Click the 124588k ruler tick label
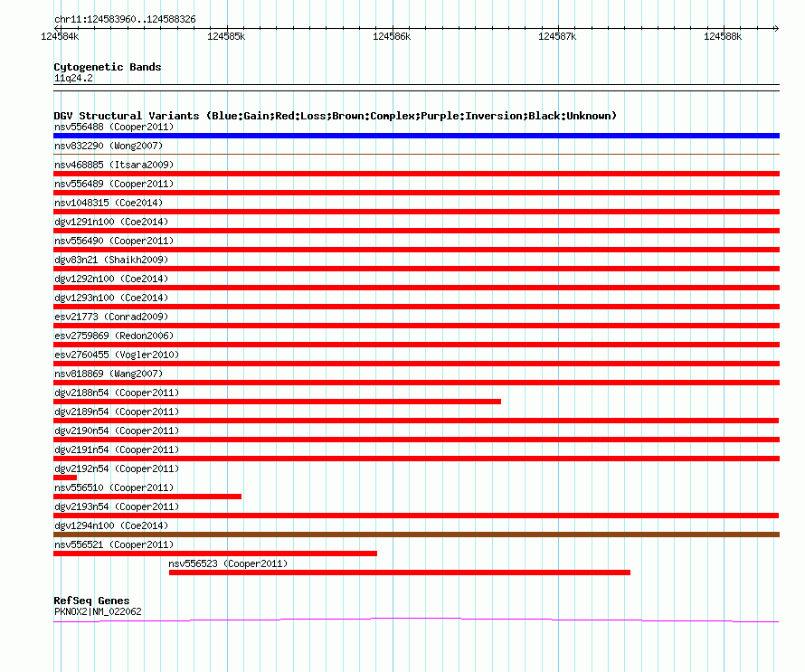The width and height of the screenshot is (805, 672). tap(723, 36)
